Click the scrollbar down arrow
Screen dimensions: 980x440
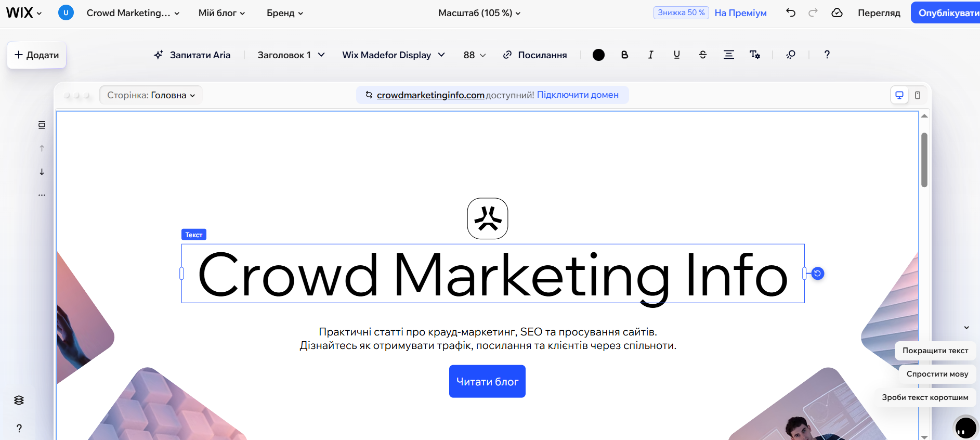924,437
